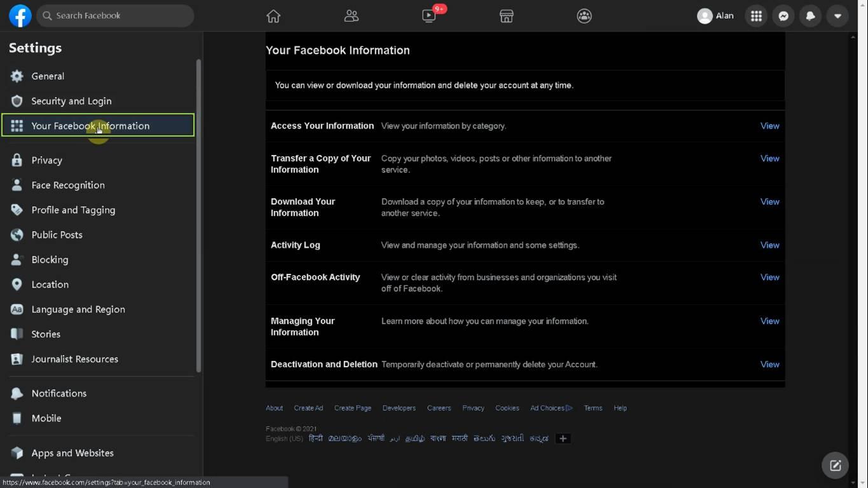Open the Marketplace storefront icon
Image resolution: width=868 pixels, height=488 pixels.
[506, 16]
